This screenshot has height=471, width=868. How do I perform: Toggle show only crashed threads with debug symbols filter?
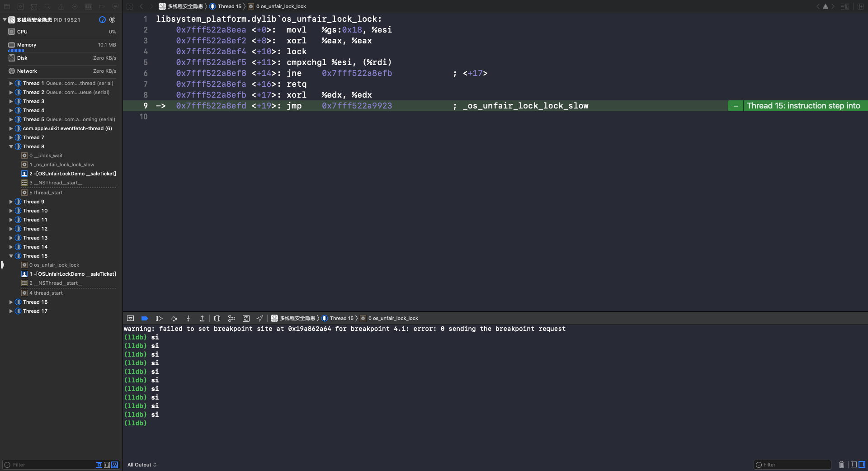[99, 465]
